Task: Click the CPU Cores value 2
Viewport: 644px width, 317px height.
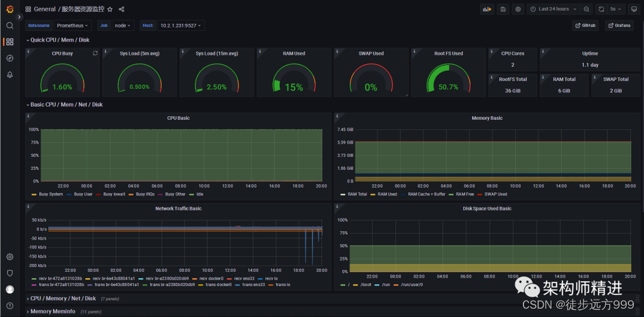Action: 513,65
